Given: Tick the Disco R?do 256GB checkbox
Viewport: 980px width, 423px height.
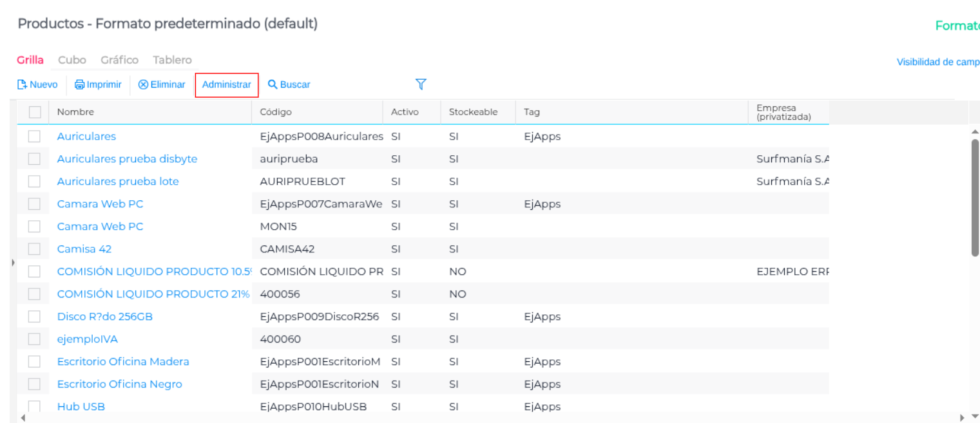Looking at the screenshot, I should [34, 317].
